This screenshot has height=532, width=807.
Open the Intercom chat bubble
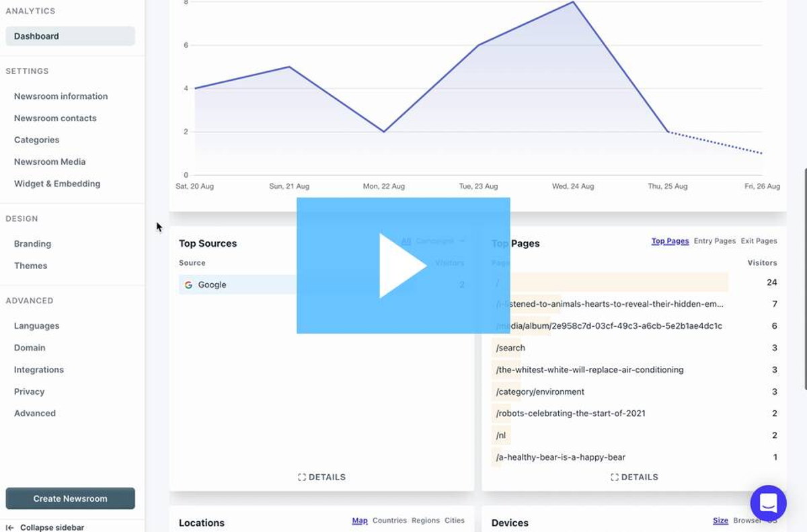(768, 503)
